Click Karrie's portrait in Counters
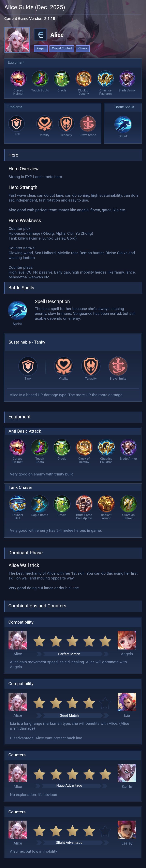This screenshot has width=146, height=868. click(x=127, y=773)
